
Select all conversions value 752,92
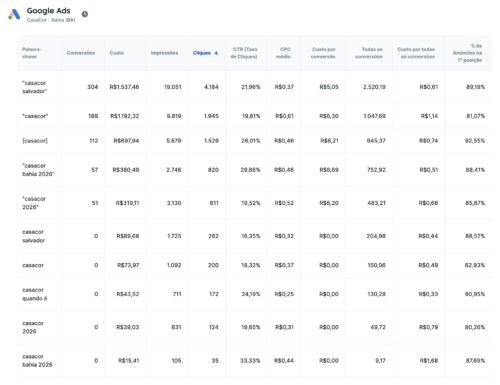[376, 170]
